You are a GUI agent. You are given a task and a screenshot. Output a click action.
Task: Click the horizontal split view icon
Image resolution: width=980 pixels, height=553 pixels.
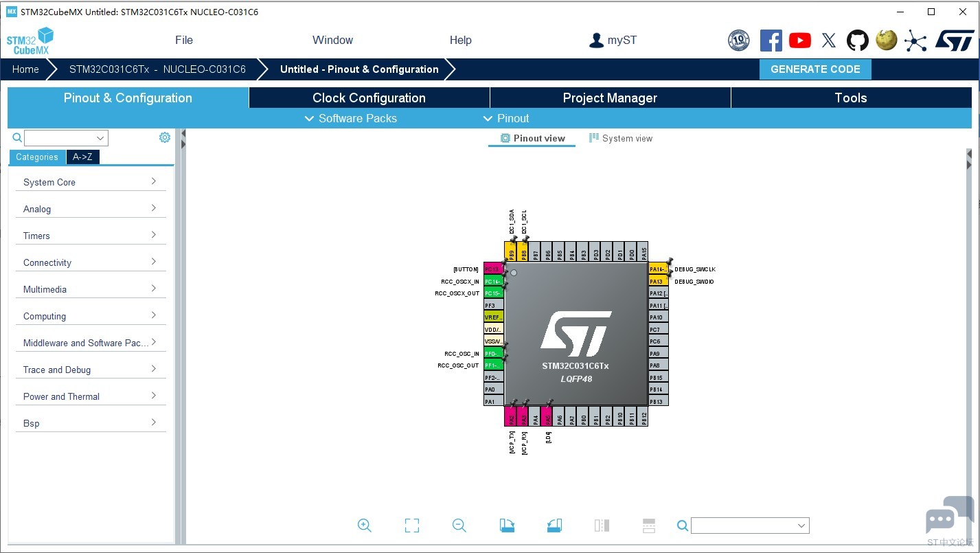click(649, 526)
